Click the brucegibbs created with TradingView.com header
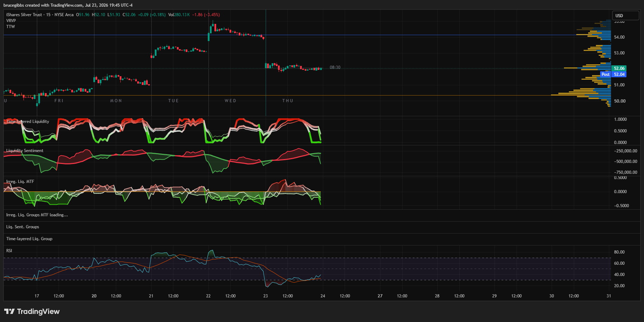Image resolution: width=644 pixels, height=322 pixels. point(68,5)
